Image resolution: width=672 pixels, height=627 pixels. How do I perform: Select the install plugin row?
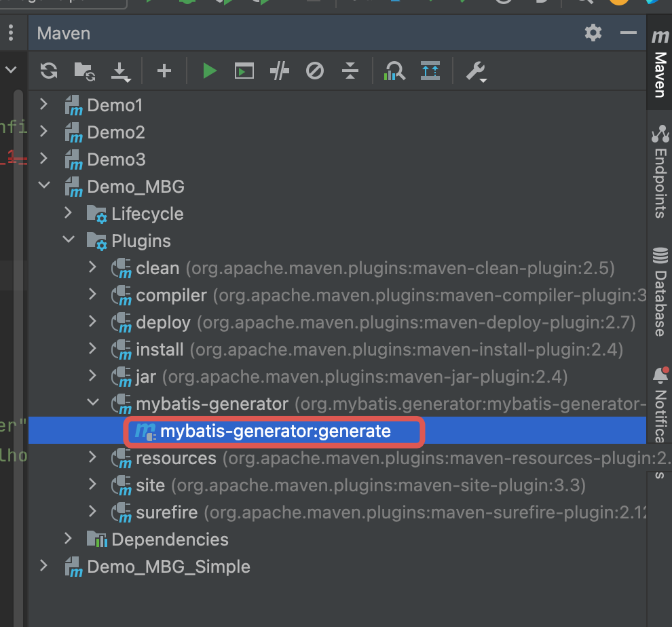coord(337,349)
